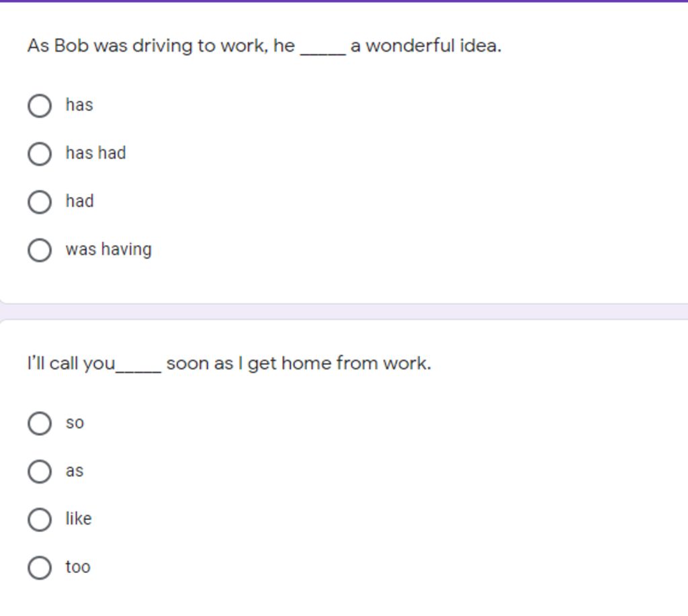Image resolution: width=688 pixels, height=616 pixels.
Task: Click the 'has' answer label text
Action: coord(79,105)
